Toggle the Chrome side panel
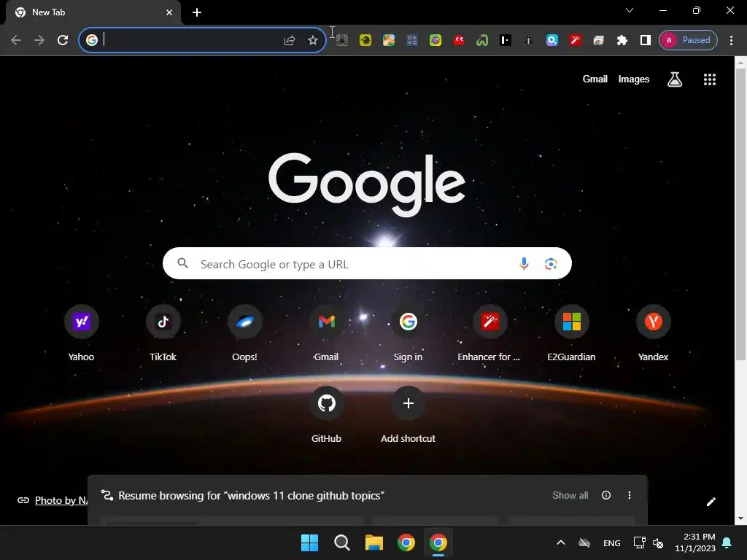This screenshot has width=747, height=560. tap(645, 41)
